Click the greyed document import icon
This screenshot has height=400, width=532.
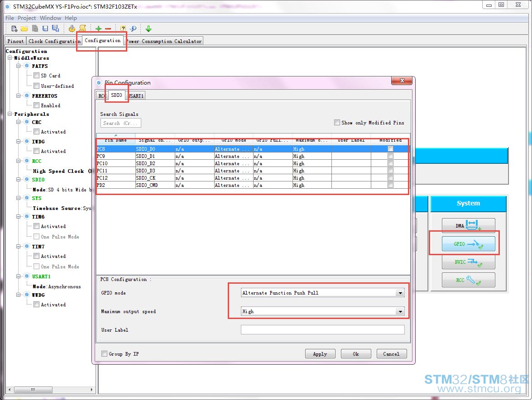[x=35, y=29]
